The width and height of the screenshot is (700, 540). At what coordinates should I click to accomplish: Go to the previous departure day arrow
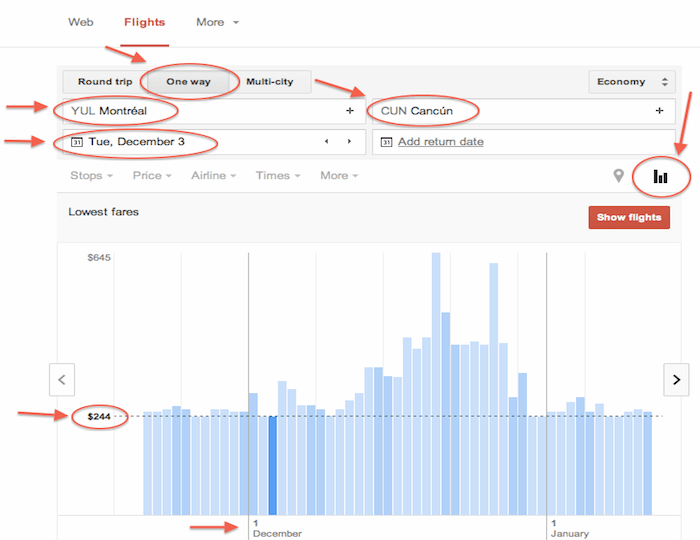pyautogui.click(x=326, y=141)
